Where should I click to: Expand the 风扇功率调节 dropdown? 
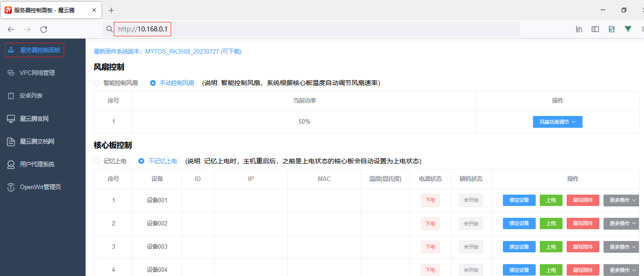coord(558,122)
